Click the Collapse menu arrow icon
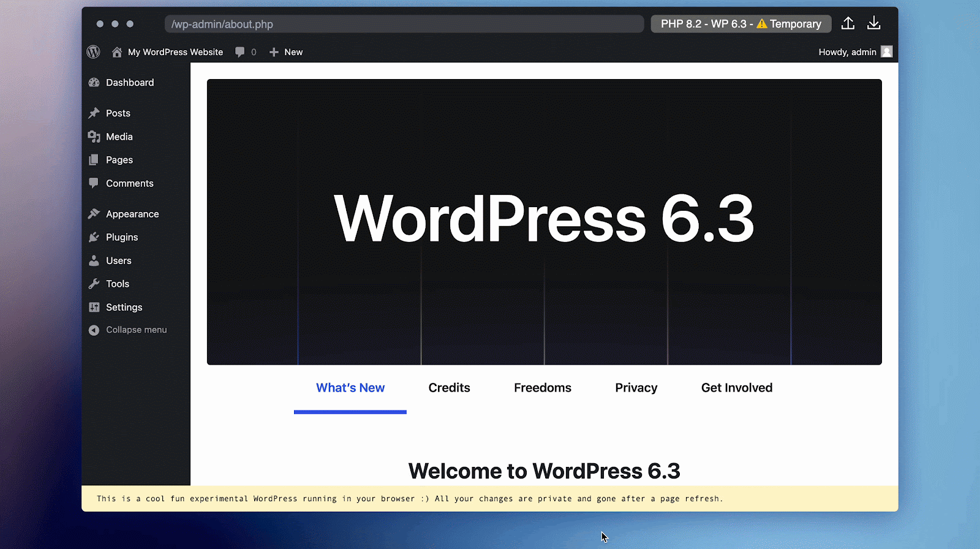 pos(94,330)
